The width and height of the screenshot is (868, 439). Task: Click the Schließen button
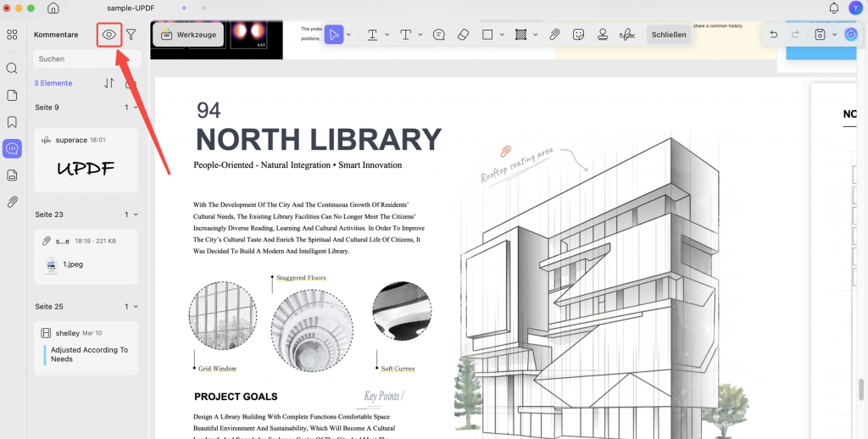click(x=669, y=34)
